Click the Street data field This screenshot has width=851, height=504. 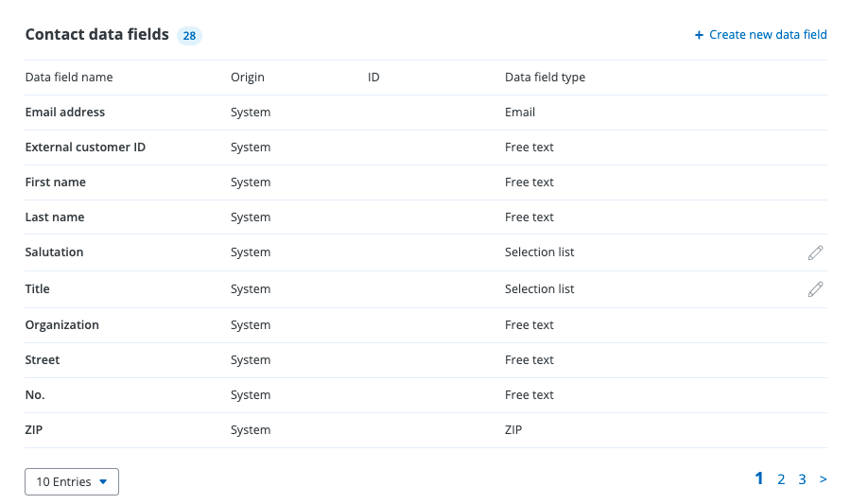tap(43, 360)
